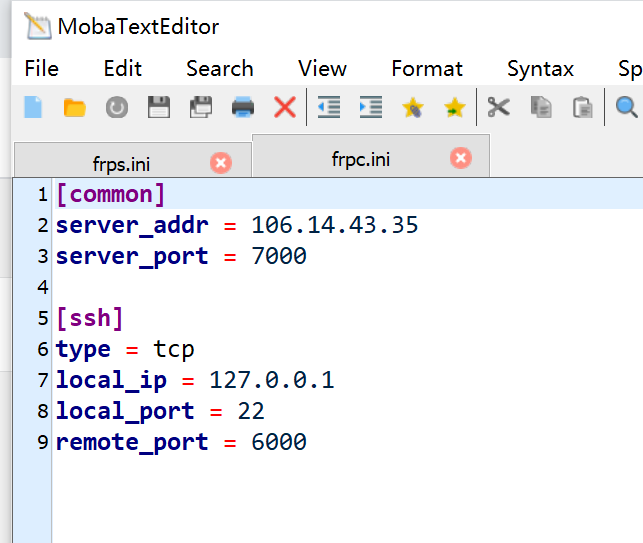The width and height of the screenshot is (643, 543).
Task: Open the Search menu
Action: tap(220, 68)
